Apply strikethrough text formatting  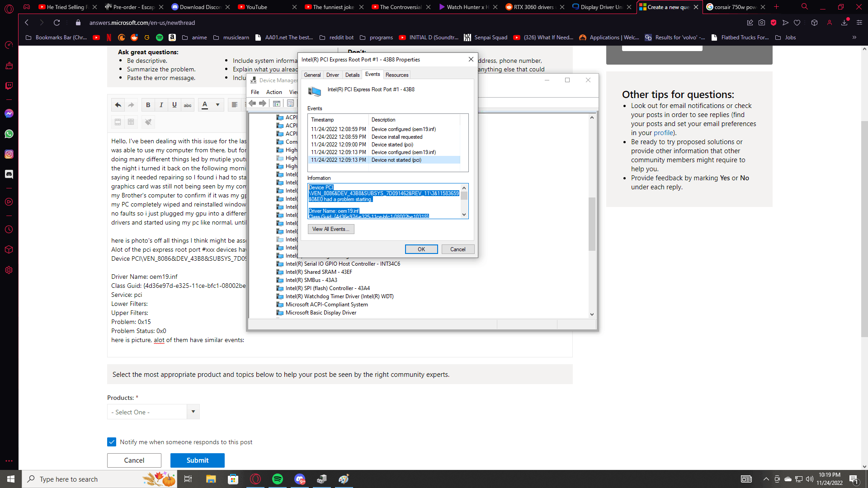(188, 105)
